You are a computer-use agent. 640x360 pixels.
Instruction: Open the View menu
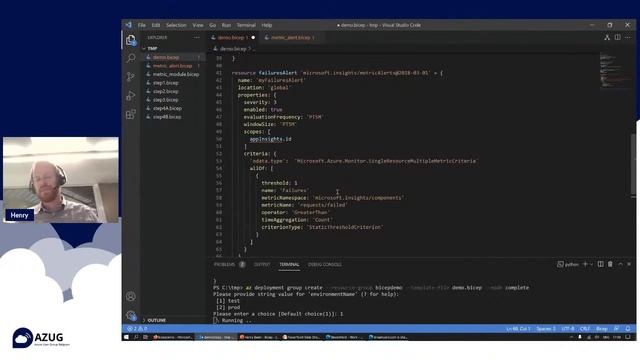click(198, 25)
